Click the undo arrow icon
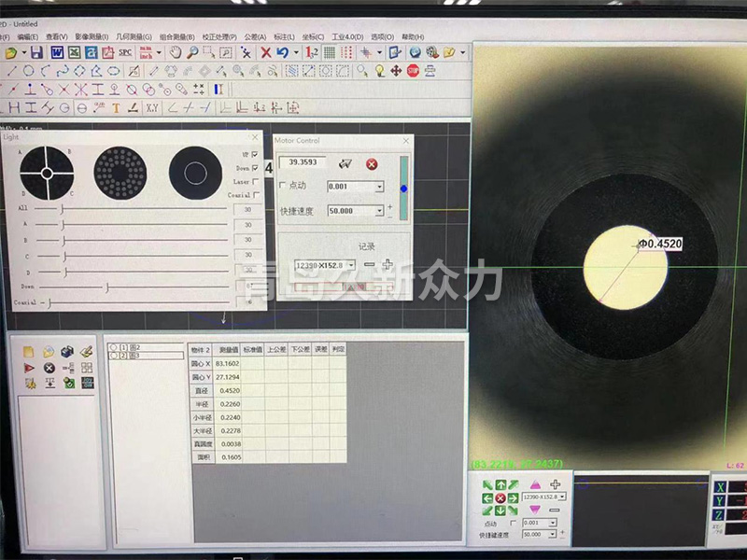The width and height of the screenshot is (747, 560). point(282,53)
